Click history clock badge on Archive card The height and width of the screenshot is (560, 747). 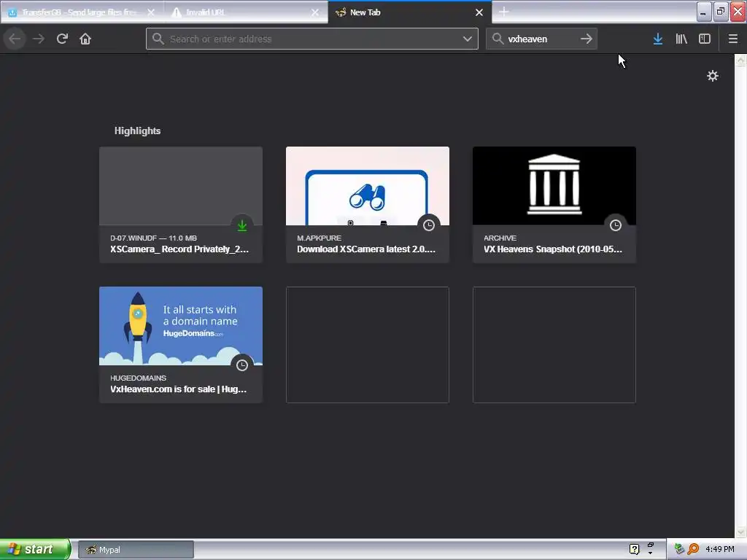pos(616,225)
